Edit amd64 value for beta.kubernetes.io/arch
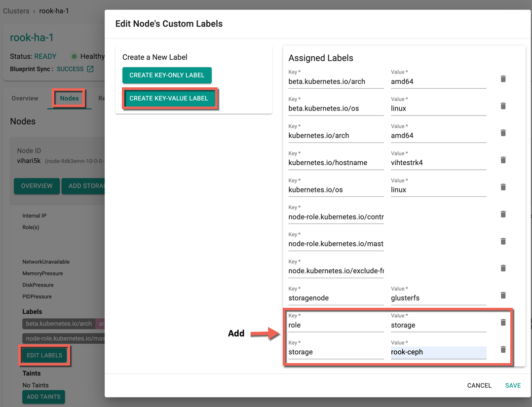The width and height of the screenshot is (532, 407). [438, 81]
